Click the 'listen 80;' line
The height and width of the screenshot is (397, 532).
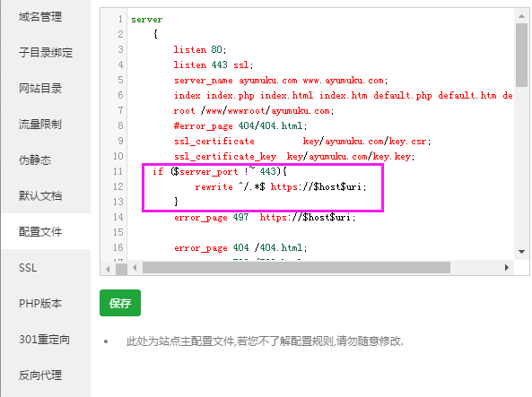[200, 50]
